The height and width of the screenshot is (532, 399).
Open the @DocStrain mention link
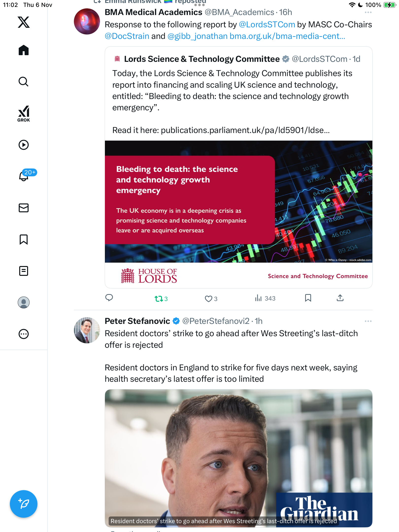point(127,36)
